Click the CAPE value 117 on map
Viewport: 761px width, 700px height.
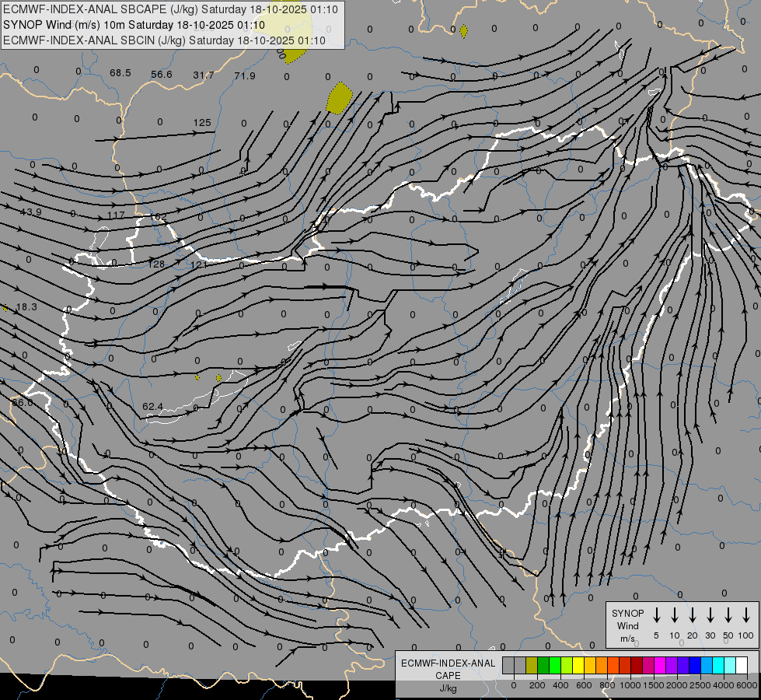click(116, 215)
